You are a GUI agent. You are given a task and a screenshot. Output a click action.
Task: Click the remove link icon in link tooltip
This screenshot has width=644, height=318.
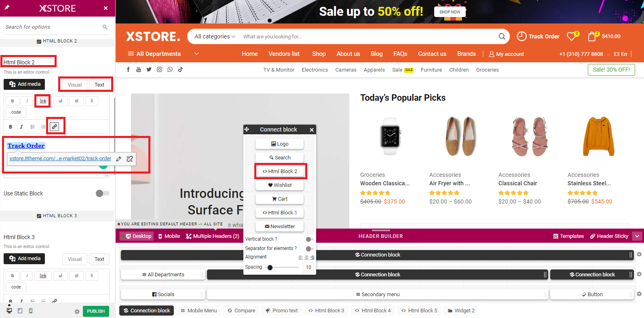click(130, 159)
